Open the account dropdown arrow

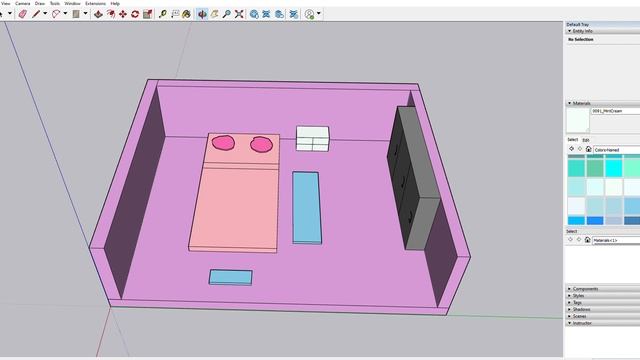(319, 13)
